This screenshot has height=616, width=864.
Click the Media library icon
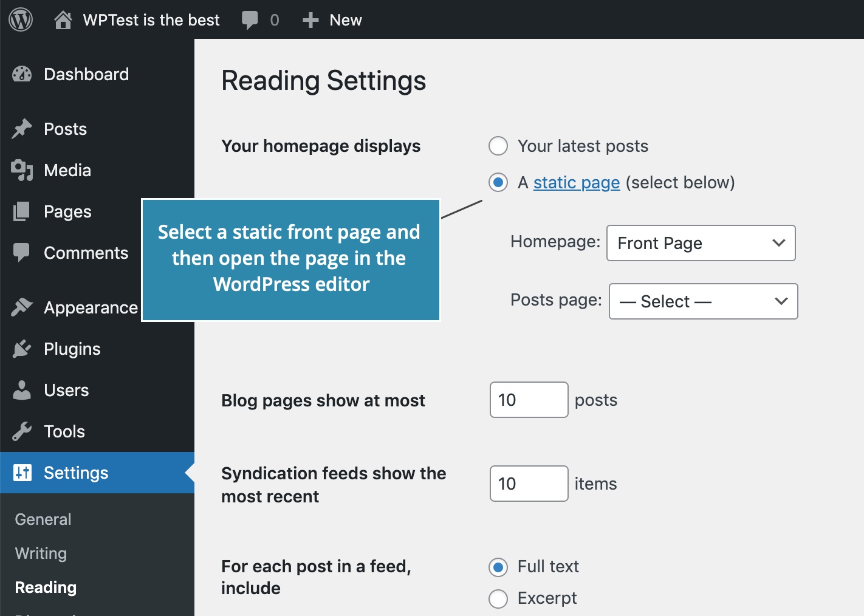pos(22,170)
